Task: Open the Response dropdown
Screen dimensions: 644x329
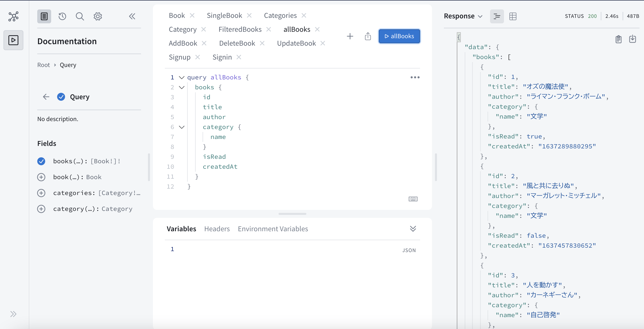Action: click(x=463, y=16)
